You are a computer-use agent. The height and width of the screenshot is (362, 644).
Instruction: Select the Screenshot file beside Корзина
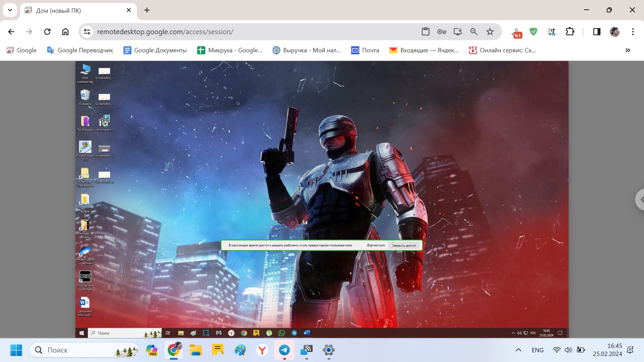click(104, 99)
